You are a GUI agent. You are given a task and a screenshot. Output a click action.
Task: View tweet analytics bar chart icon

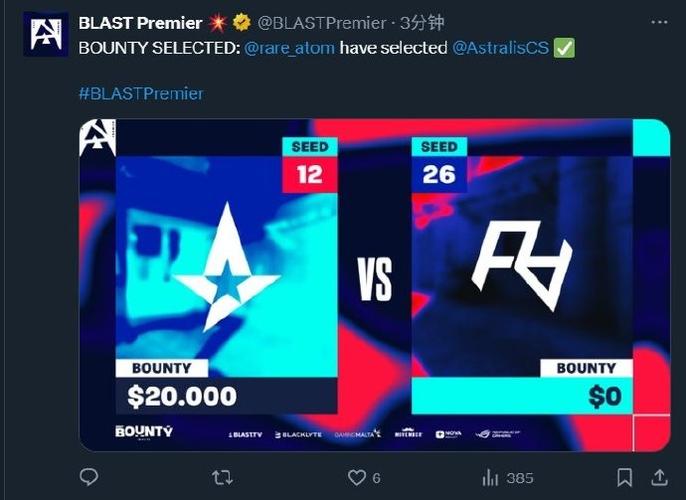click(x=490, y=478)
